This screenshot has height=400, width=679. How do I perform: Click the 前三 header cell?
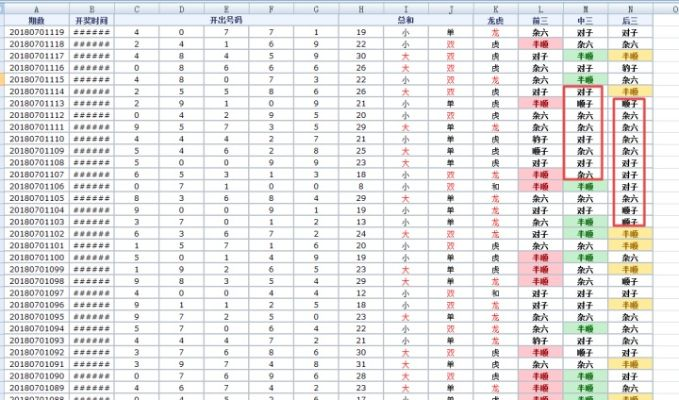click(541, 19)
